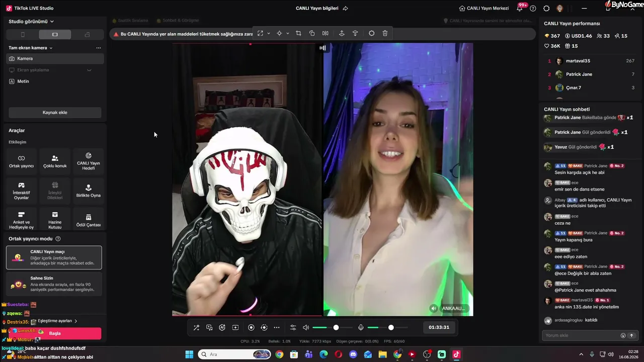Switch to landscape layout

point(55,35)
